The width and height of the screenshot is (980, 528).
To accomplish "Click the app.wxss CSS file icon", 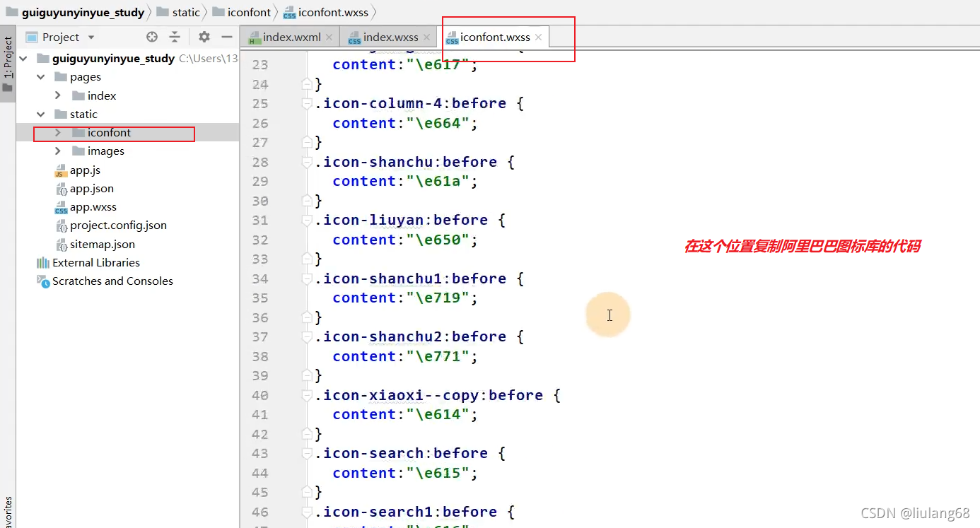I will [61, 207].
